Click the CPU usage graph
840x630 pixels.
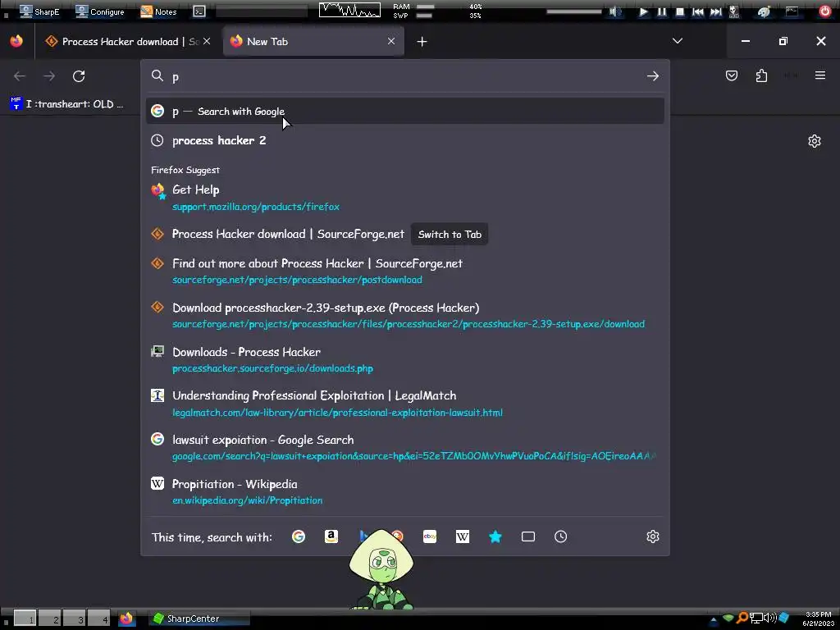349,10
